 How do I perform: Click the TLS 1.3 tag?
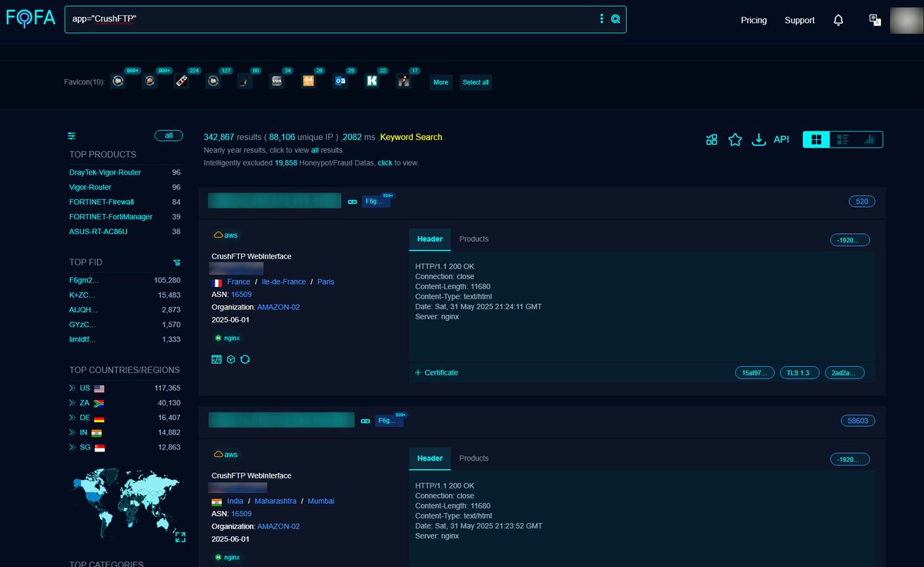798,372
